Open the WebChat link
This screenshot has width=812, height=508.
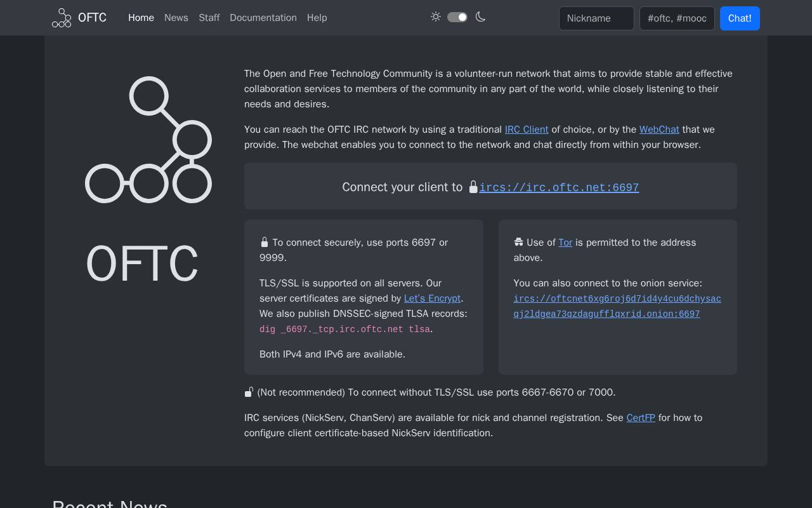pyautogui.click(x=659, y=130)
